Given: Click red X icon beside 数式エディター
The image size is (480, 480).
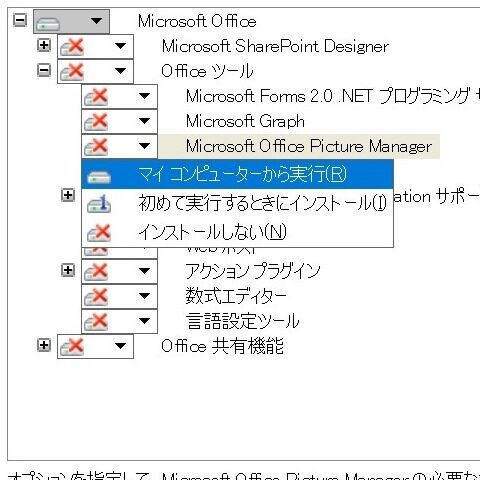Looking at the screenshot, I should coord(96,297).
